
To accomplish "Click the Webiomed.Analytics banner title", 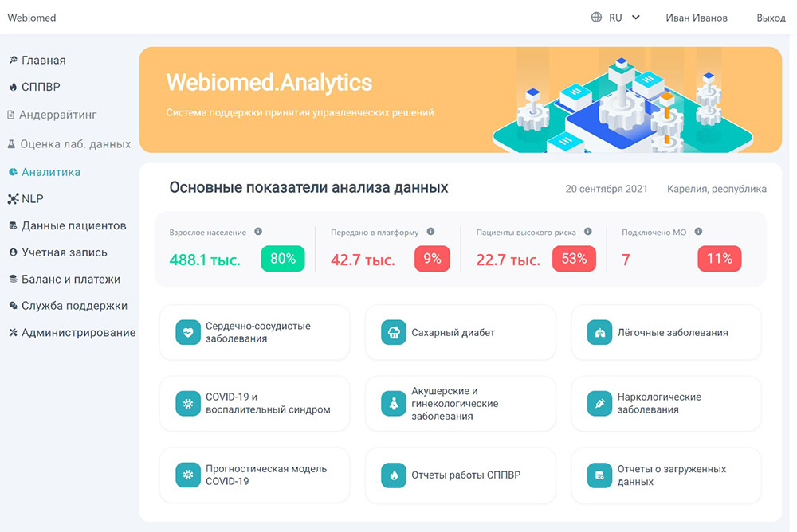I will 269,83.
